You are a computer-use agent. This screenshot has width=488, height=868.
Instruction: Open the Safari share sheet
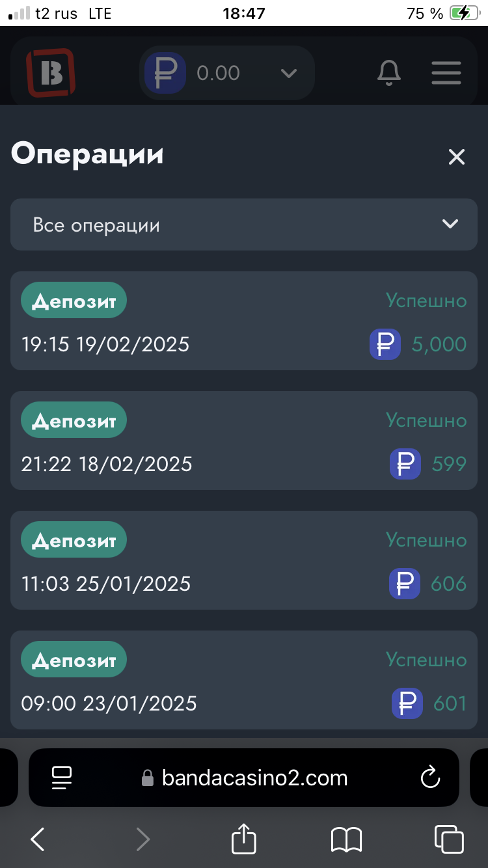(244, 838)
